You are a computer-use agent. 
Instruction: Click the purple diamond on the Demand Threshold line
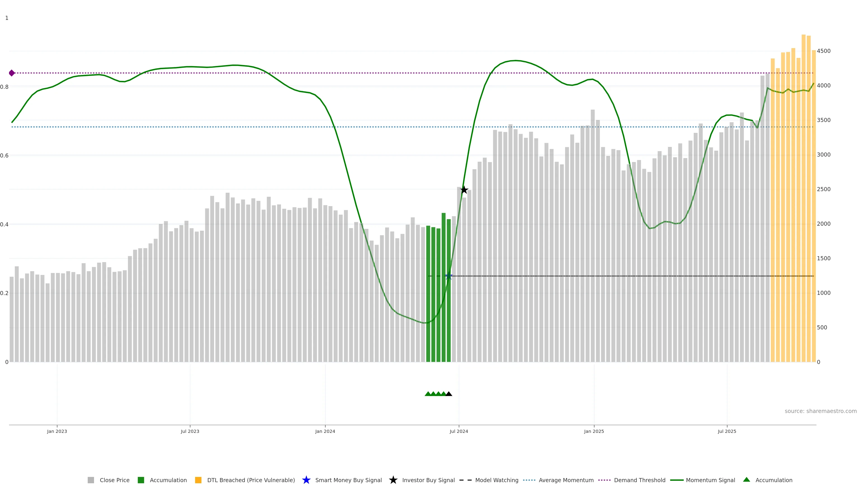pyautogui.click(x=12, y=73)
